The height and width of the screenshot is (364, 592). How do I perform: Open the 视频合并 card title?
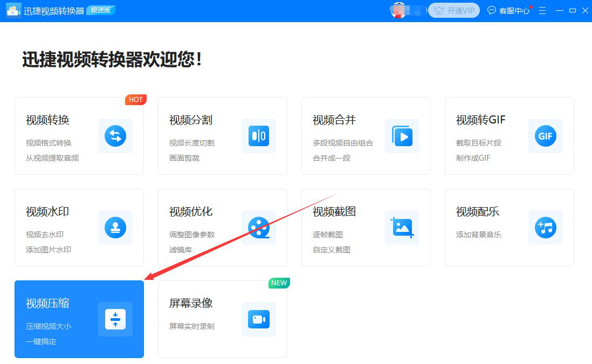coord(334,120)
